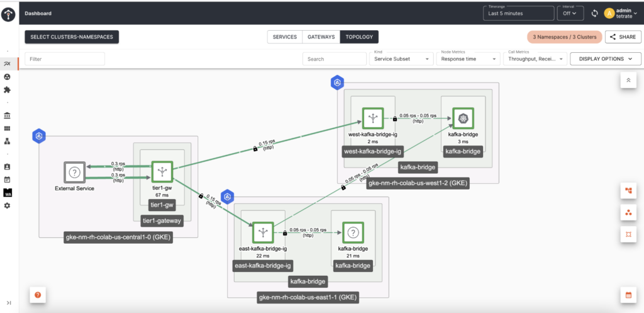
Task: Click GKE hexagon icon of us-central1-0 cluster
Action: (x=39, y=137)
